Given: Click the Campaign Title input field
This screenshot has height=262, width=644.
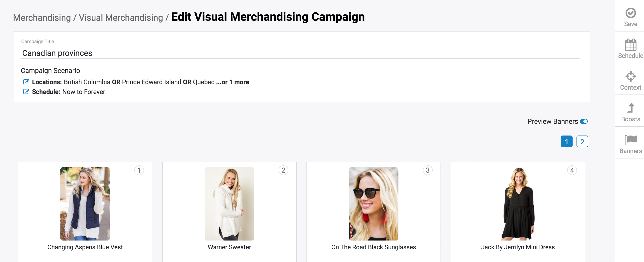Looking at the screenshot, I should click(300, 53).
